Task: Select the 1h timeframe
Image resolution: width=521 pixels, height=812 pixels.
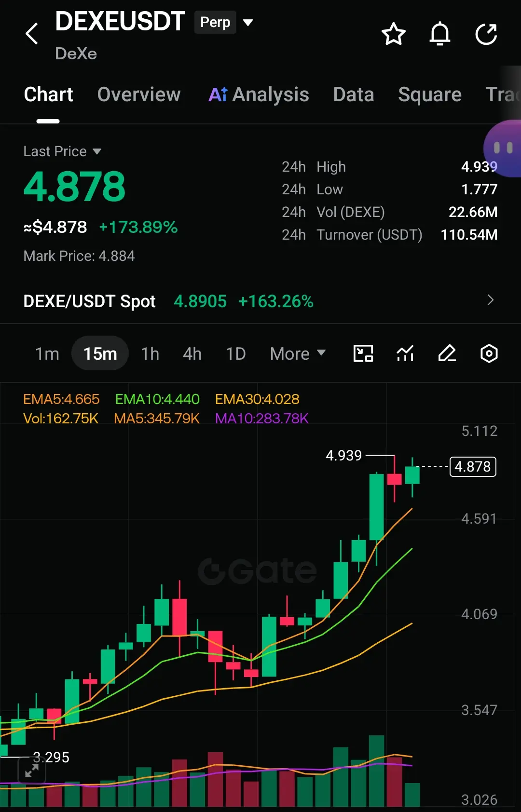Action: [150, 353]
